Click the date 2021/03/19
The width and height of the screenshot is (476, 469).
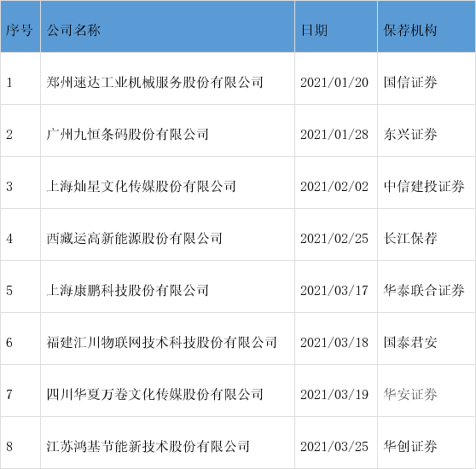334,395
